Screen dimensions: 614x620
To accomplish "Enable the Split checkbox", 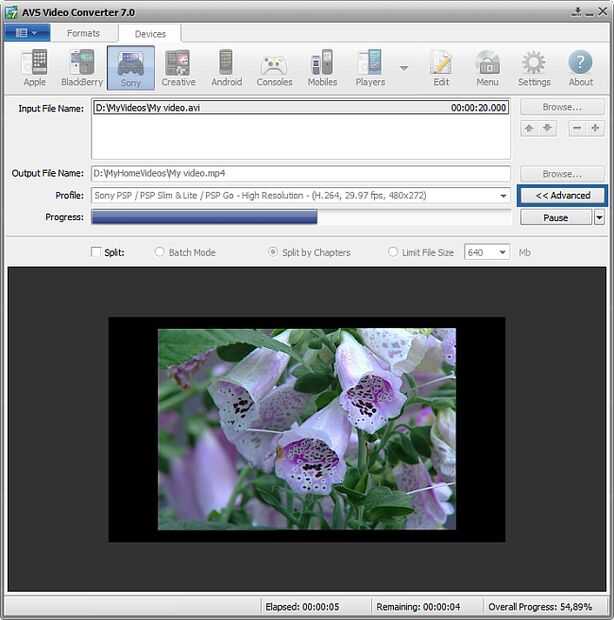I will pos(96,252).
